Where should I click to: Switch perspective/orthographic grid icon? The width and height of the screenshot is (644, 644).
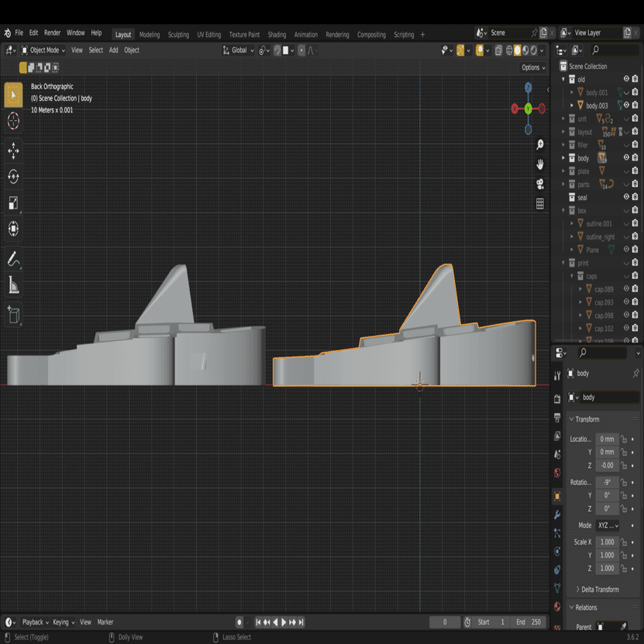(539, 204)
